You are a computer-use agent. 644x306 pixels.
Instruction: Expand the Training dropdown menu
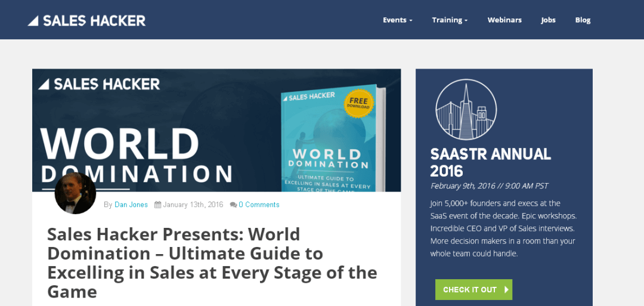(450, 20)
